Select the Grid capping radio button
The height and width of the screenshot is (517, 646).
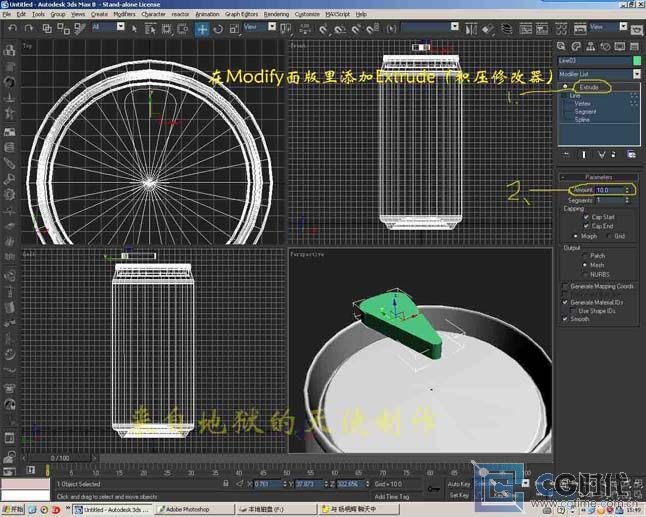(x=609, y=236)
